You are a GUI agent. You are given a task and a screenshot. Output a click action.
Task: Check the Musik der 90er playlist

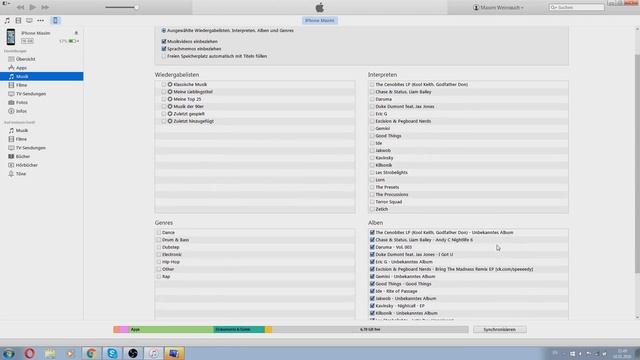164,107
